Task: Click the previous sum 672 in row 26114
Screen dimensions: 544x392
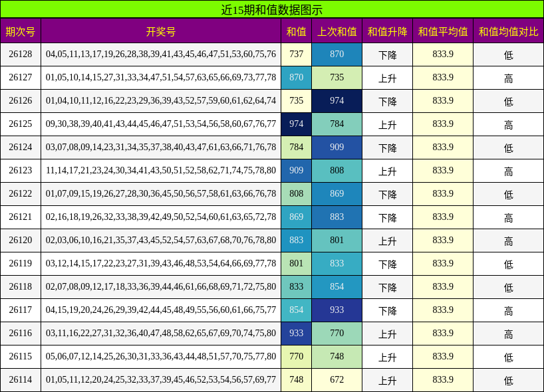Action: click(x=337, y=379)
